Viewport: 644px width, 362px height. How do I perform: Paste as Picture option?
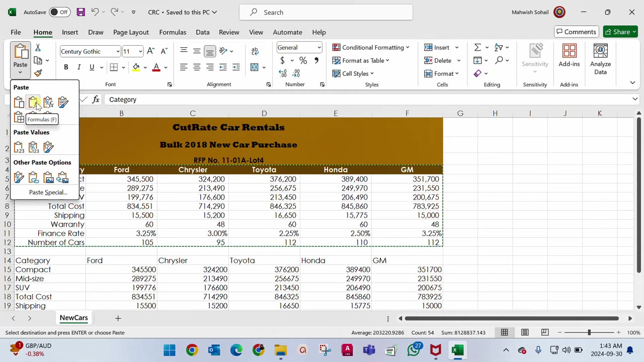tap(48, 177)
